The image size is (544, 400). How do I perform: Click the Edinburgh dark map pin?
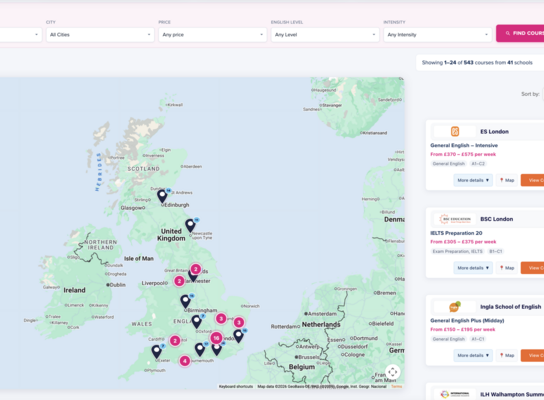click(x=162, y=196)
